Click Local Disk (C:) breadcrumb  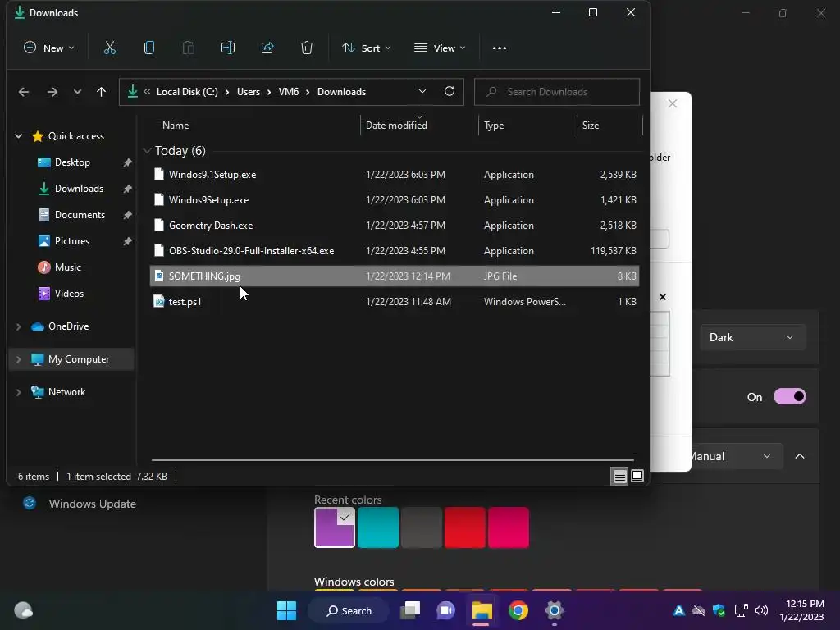tap(187, 92)
